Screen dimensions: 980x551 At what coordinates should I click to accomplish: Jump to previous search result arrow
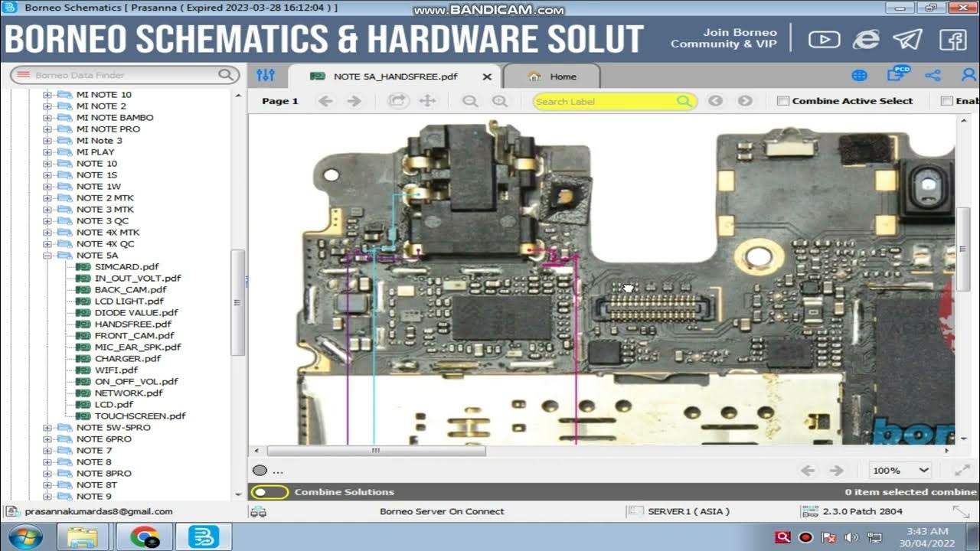[x=715, y=101]
